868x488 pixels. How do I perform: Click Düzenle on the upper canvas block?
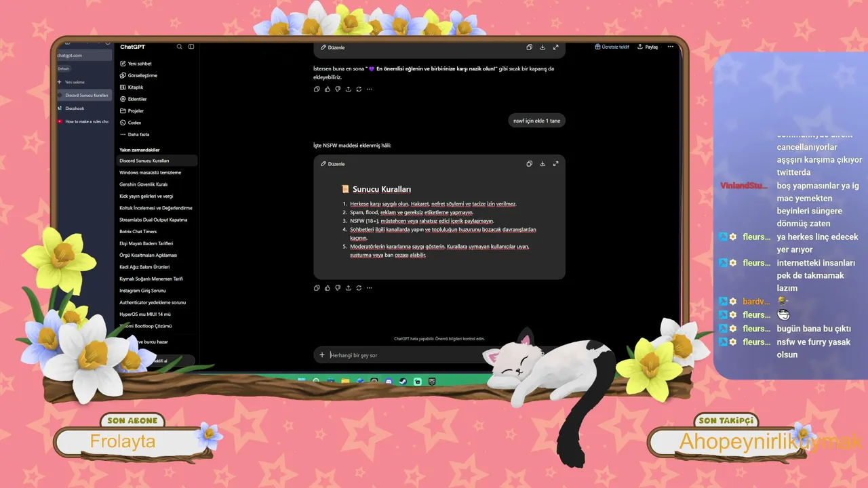tap(333, 47)
